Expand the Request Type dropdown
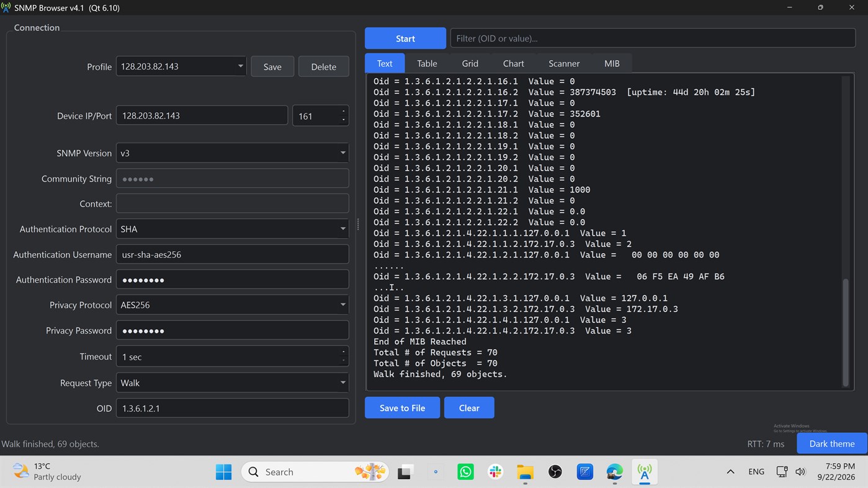 [232, 383]
